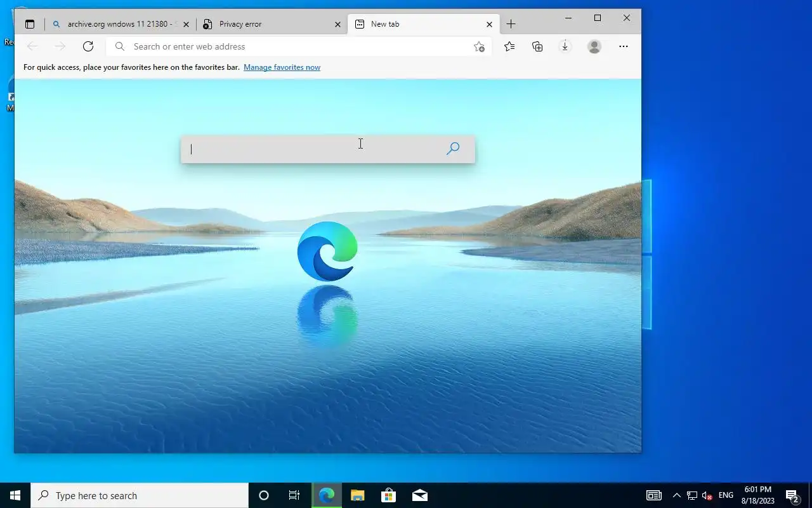
Task: Click the Type here to search taskbar box
Action: [x=140, y=495]
